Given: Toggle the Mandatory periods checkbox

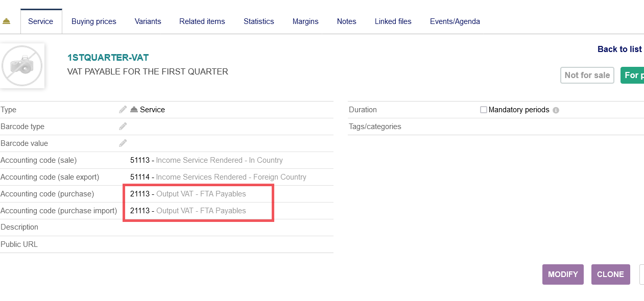Looking at the screenshot, I should [x=484, y=110].
